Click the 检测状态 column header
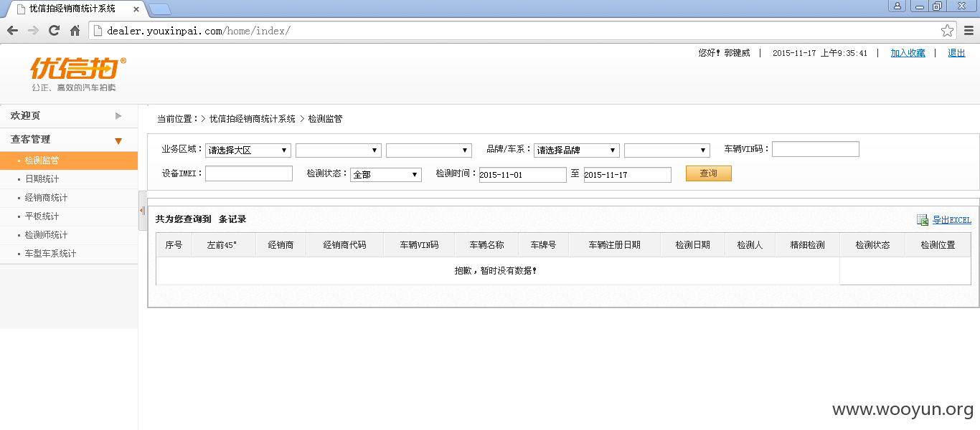 click(x=873, y=245)
